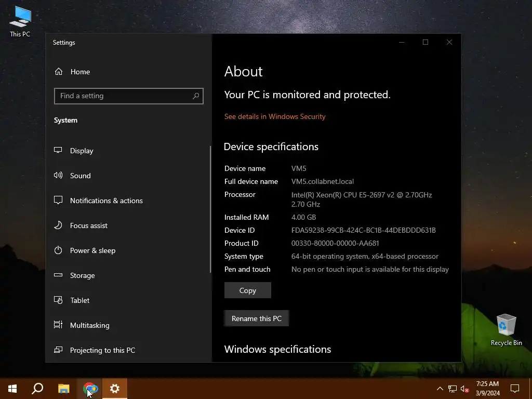Click the sidebar vertical scrollbar
Viewport: 532px width, 399px height.
pyautogui.click(x=210, y=209)
